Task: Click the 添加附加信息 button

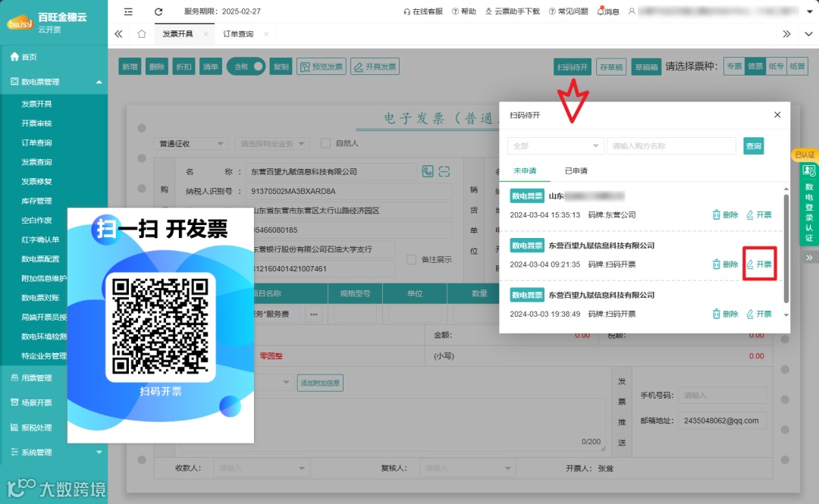Action: pyautogui.click(x=320, y=383)
